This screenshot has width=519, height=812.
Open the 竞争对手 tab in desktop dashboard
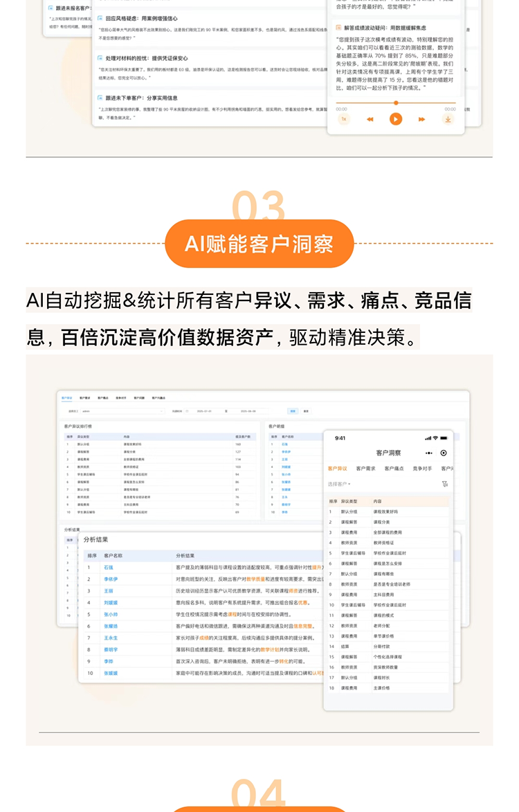pyautogui.click(x=120, y=398)
